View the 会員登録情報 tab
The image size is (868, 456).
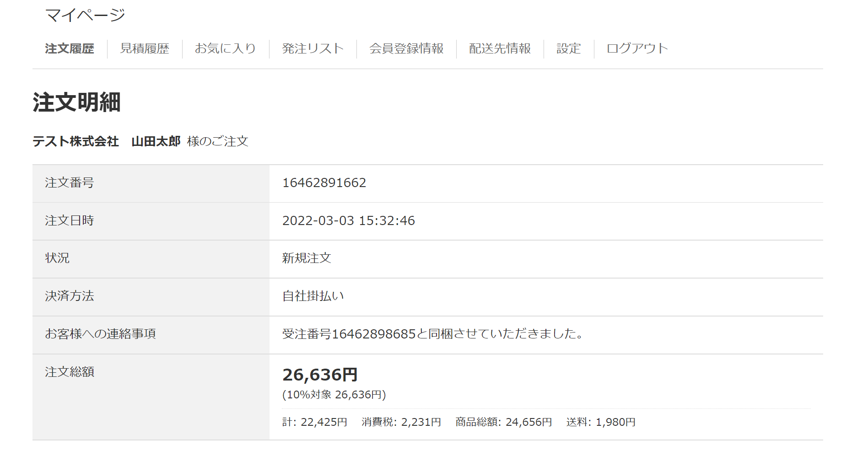tap(406, 48)
